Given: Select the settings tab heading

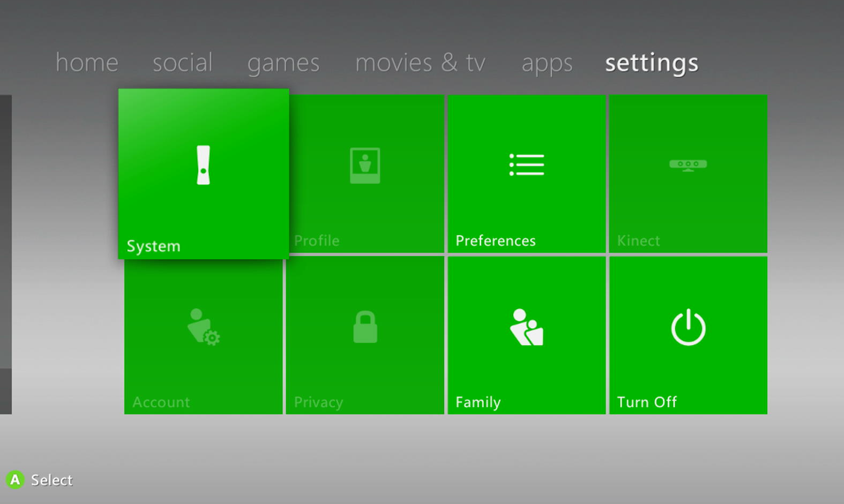Looking at the screenshot, I should coord(652,64).
